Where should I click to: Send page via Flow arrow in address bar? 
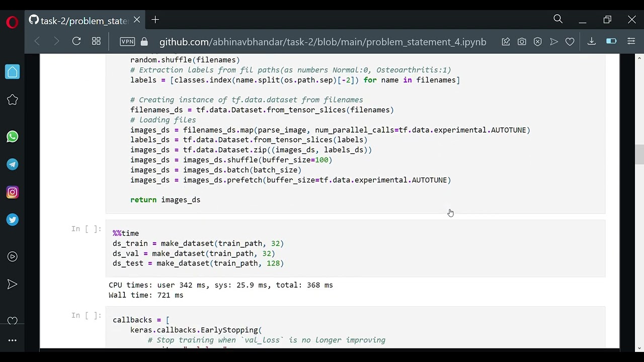[554, 42]
